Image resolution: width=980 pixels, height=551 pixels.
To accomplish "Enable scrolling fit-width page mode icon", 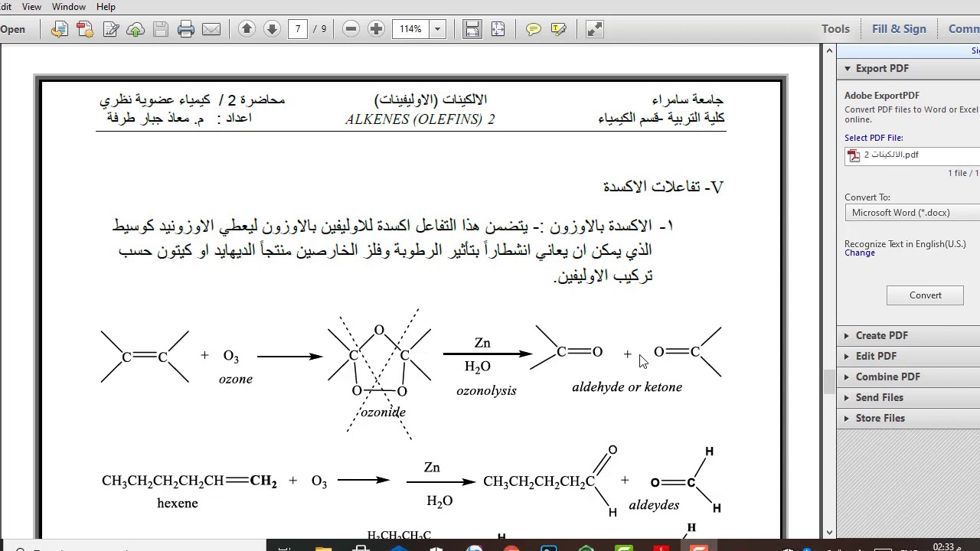I will [x=472, y=29].
